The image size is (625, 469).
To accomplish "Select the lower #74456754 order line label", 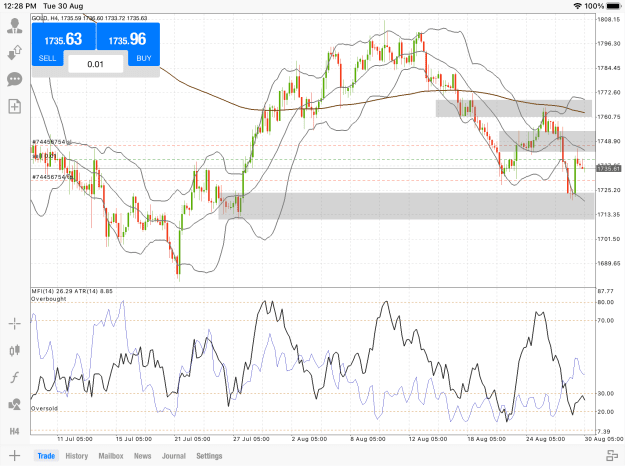I will (x=52, y=177).
